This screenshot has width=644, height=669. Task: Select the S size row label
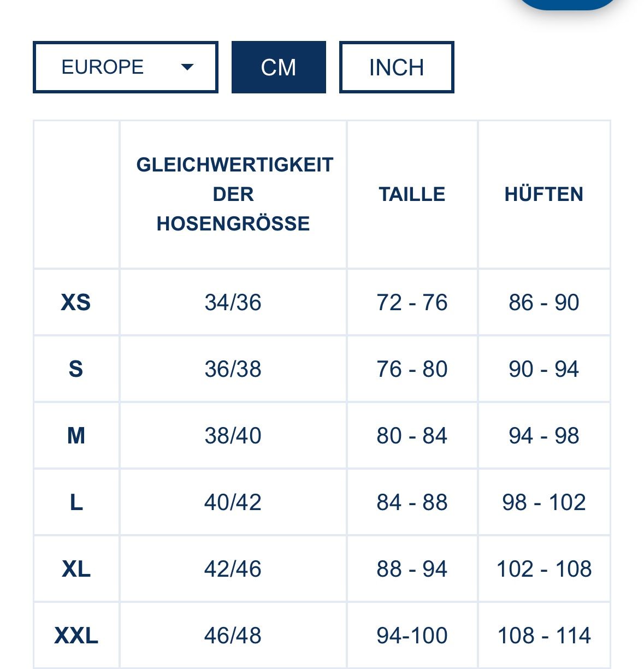(76, 369)
